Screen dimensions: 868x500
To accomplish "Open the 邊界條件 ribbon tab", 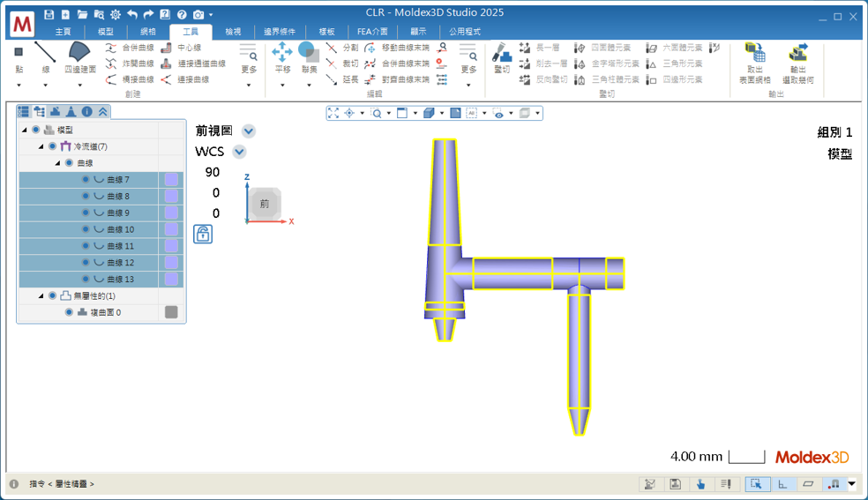I will pos(280,32).
